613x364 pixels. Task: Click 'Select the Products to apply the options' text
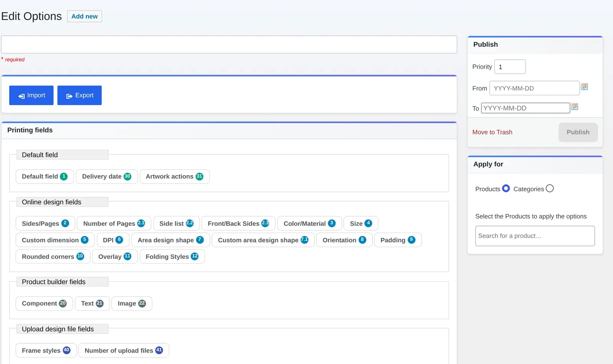(x=531, y=216)
